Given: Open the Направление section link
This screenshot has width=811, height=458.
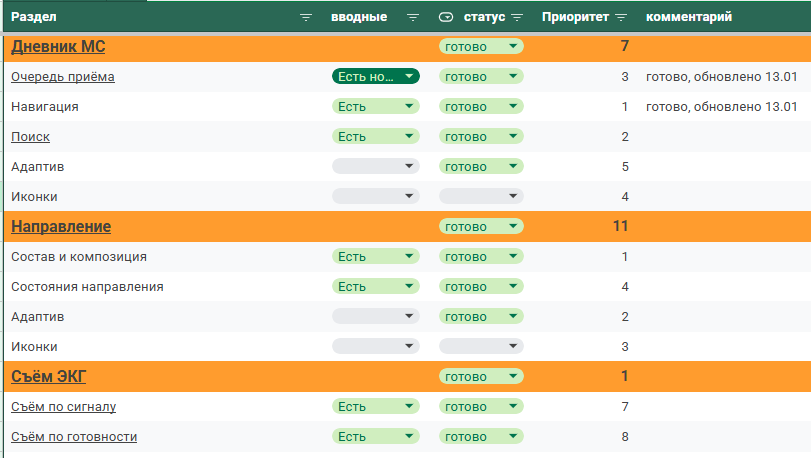Looking at the screenshot, I should 61,226.
